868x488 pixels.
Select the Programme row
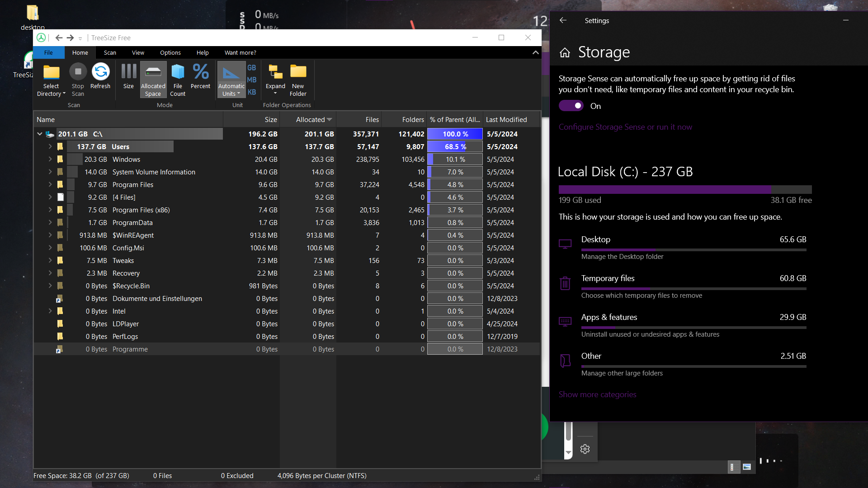[287, 349]
